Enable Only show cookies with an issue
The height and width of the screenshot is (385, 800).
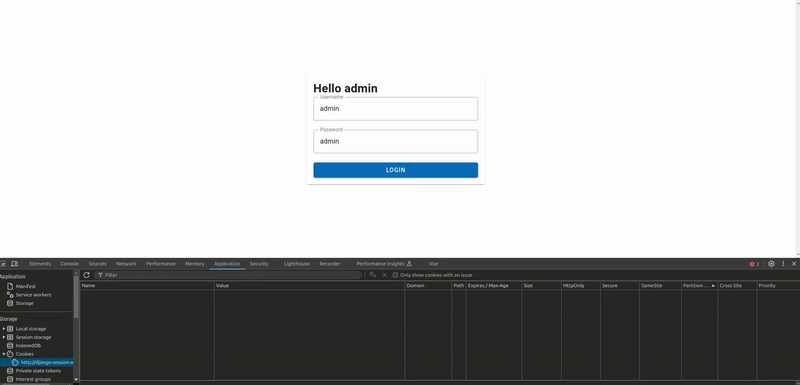pos(395,275)
